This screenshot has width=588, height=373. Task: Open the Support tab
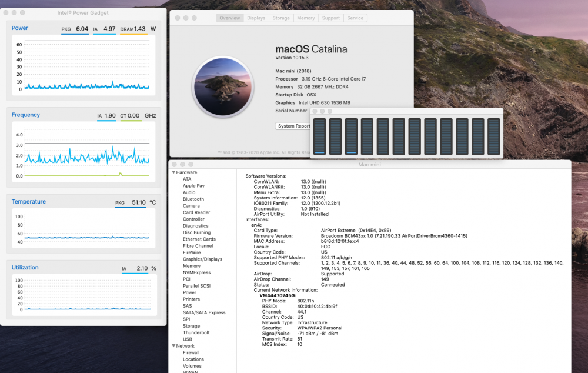tap(330, 18)
